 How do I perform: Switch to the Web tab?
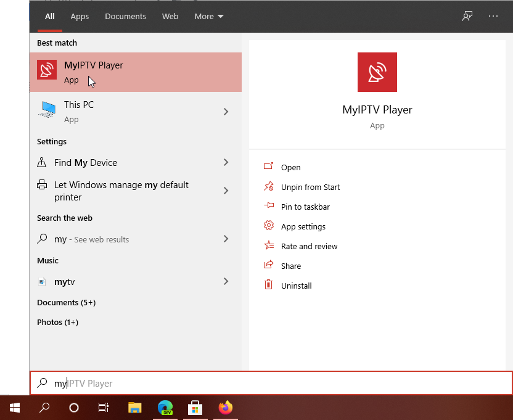170,17
